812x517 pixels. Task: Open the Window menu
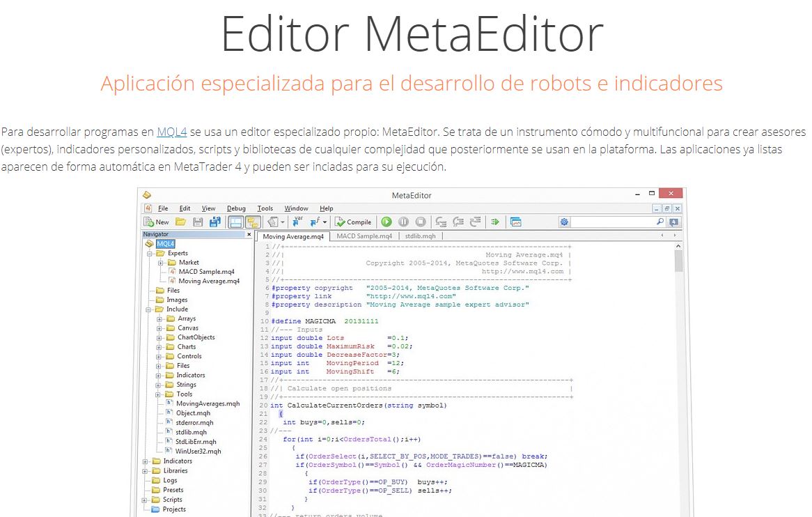pyautogui.click(x=296, y=208)
